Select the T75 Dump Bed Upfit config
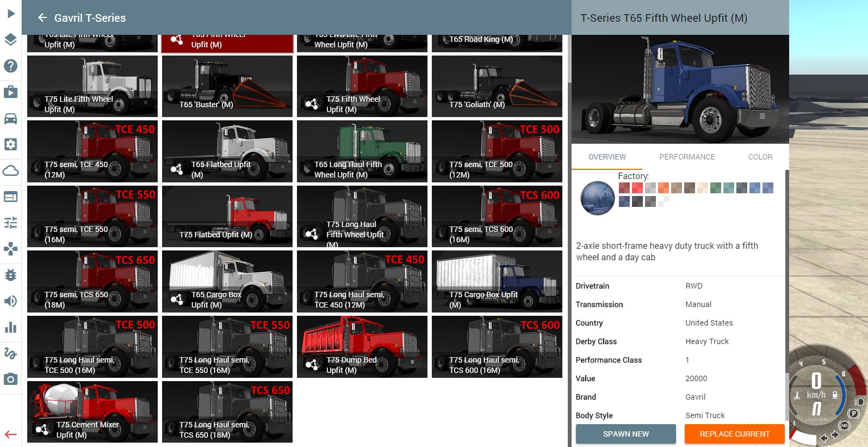This screenshot has width=868, height=447. [x=362, y=347]
